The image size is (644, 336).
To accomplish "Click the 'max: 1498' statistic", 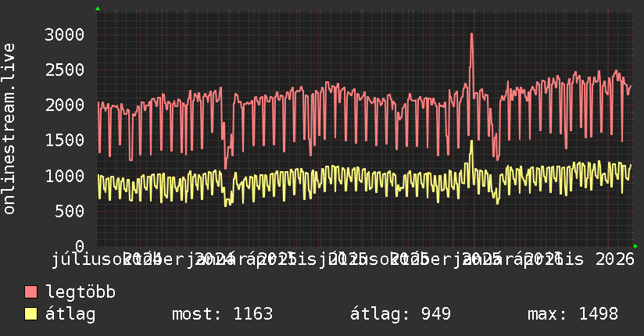I will pos(573,314).
